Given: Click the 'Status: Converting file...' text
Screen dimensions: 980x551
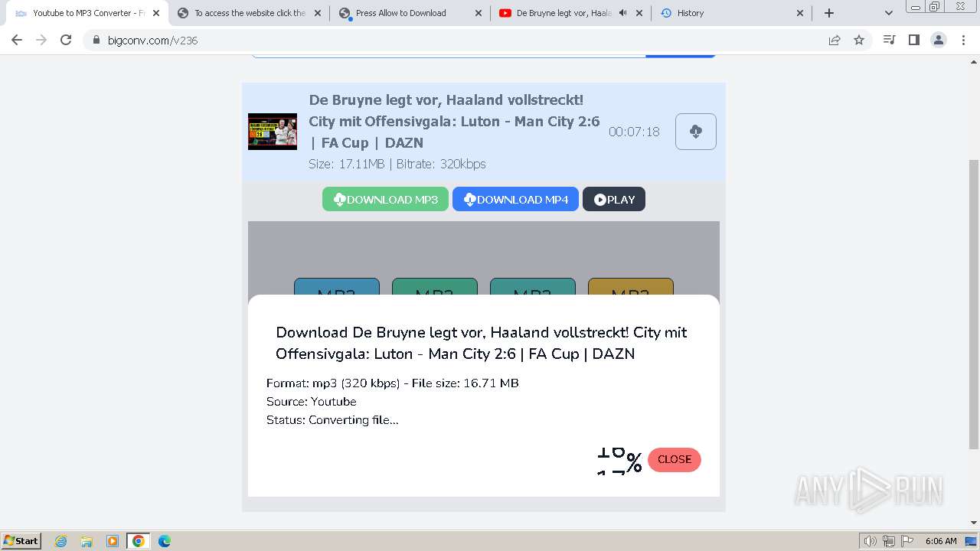Looking at the screenshot, I should click(332, 420).
